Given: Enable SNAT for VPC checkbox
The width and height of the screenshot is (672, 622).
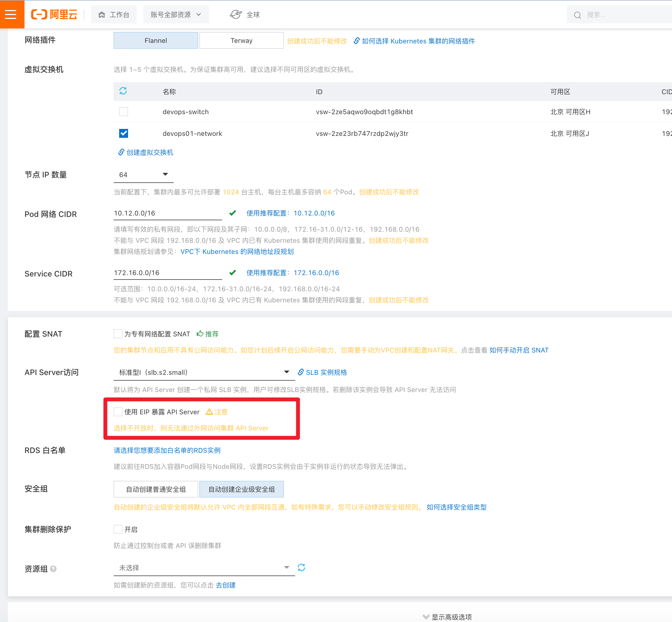Looking at the screenshot, I should pyautogui.click(x=118, y=334).
